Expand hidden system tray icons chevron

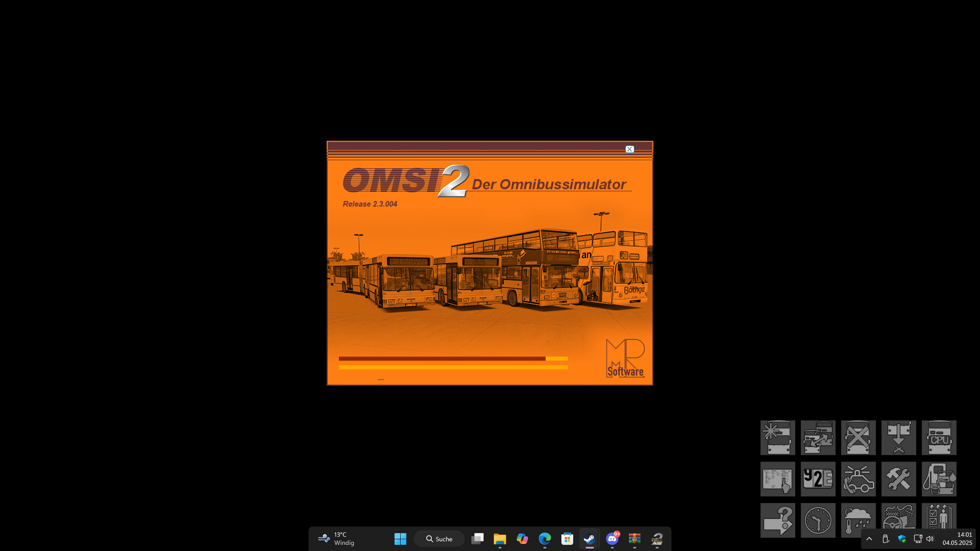[x=869, y=539]
